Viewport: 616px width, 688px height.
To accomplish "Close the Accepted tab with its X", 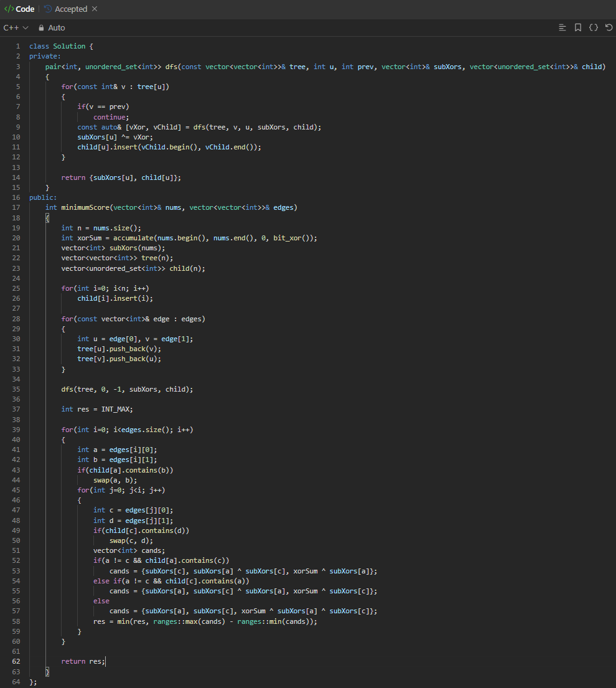I will 95,9.
